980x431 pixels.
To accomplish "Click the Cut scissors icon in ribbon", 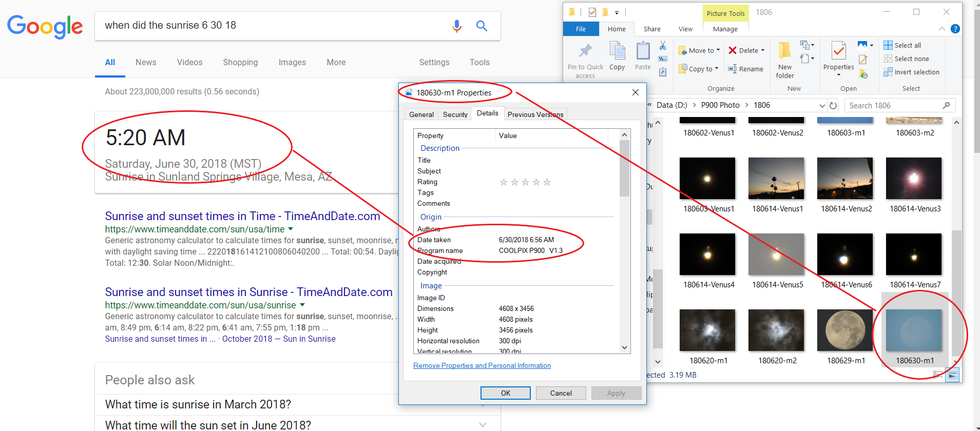I will pyautogui.click(x=663, y=46).
